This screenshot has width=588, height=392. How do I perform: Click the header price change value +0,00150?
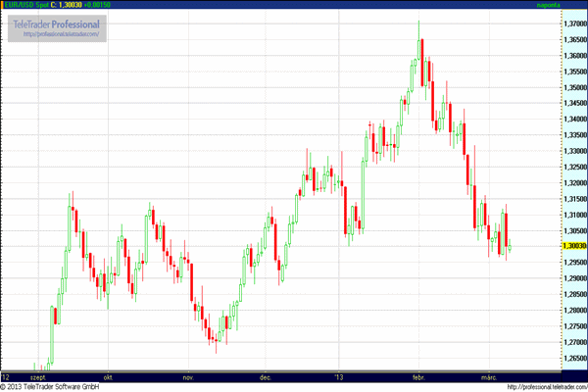coord(96,5)
